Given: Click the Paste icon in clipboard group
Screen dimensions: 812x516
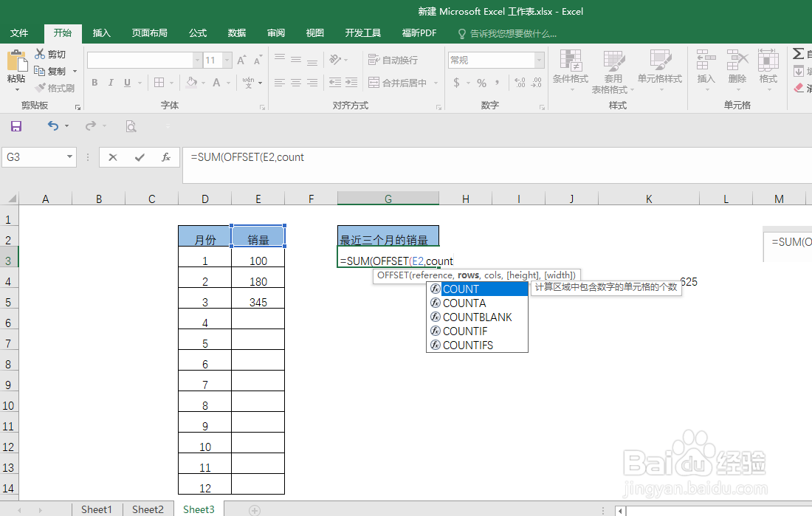Looking at the screenshot, I should click(x=16, y=61).
